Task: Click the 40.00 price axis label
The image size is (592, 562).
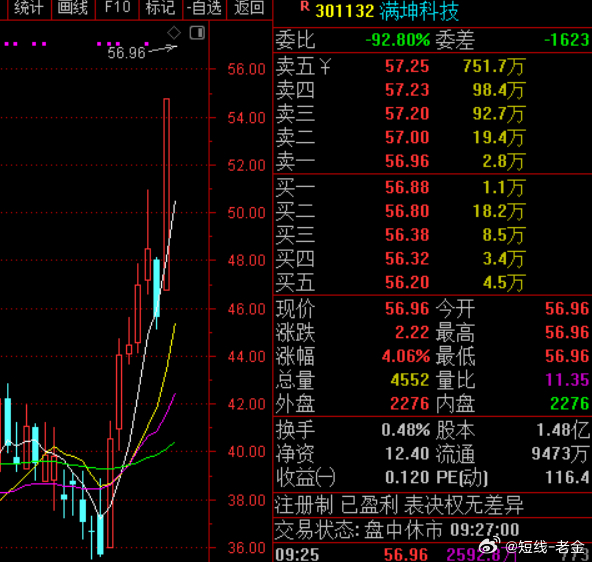Action: click(x=247, y=451)
